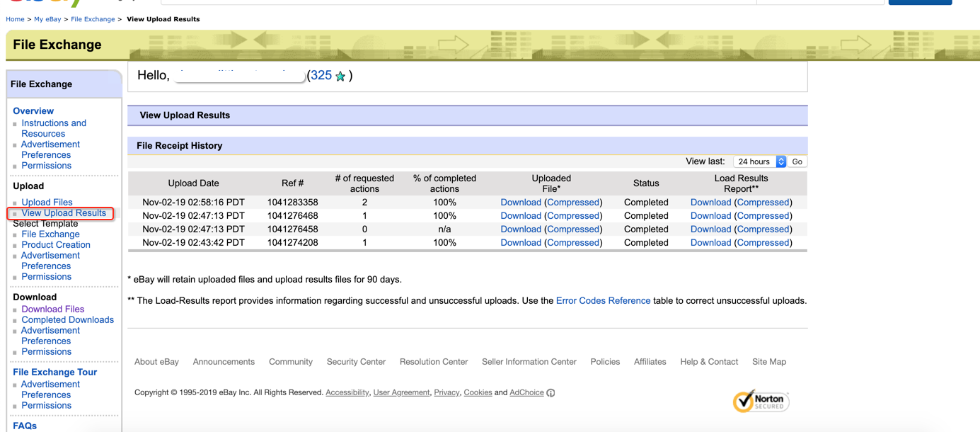The image size is (980, 432).
Task: Open Security Center footer link
Action: pyautogui.click(x=356, y=362)
